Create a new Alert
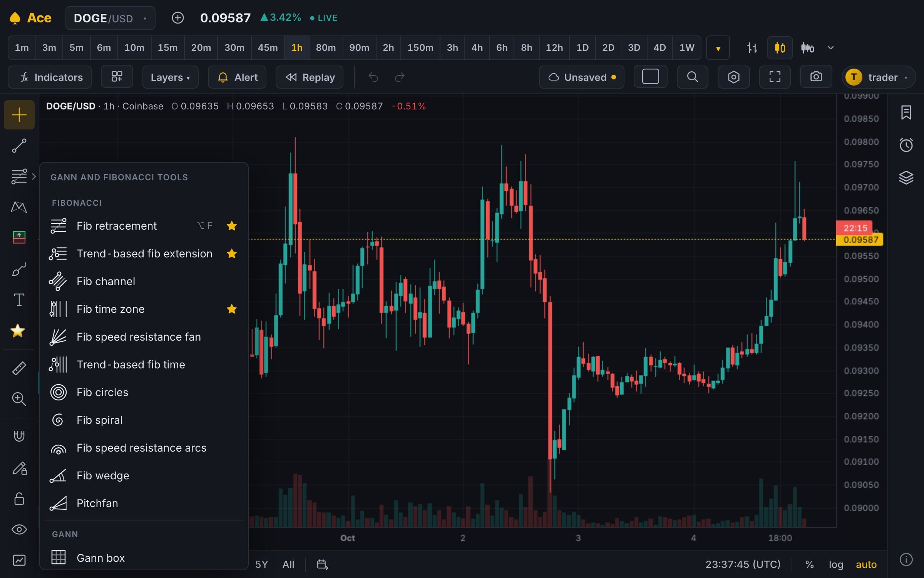924x578 pixels. (237, 77)
